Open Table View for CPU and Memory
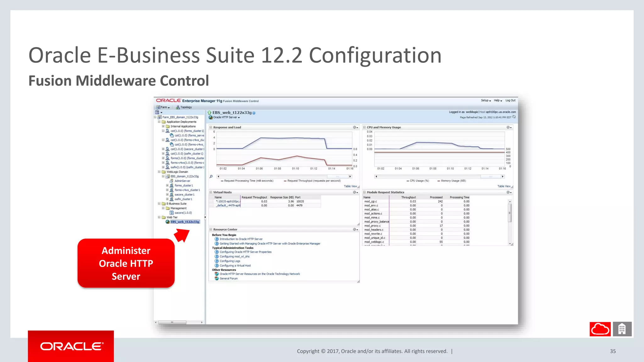Image resolution: width=644 pixels, height=362 pixels. click(x=504, y=186)
